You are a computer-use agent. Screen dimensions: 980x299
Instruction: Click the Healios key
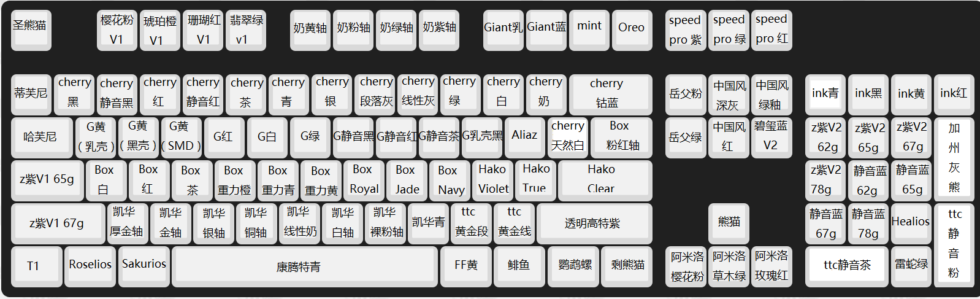pos(911,223)
